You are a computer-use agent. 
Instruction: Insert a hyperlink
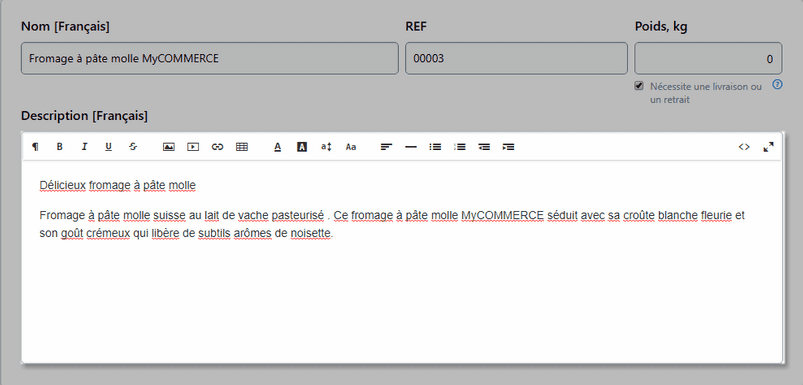point(218,147)
